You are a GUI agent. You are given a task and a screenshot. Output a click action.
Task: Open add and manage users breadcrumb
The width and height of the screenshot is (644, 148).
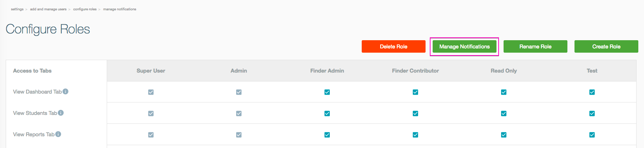tap(48, 9)
